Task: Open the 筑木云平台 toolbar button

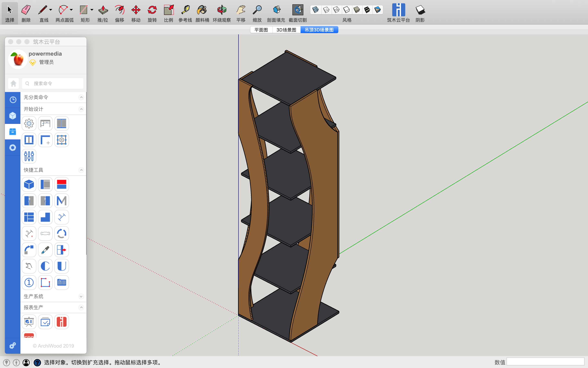Action: tap(399, 13)
